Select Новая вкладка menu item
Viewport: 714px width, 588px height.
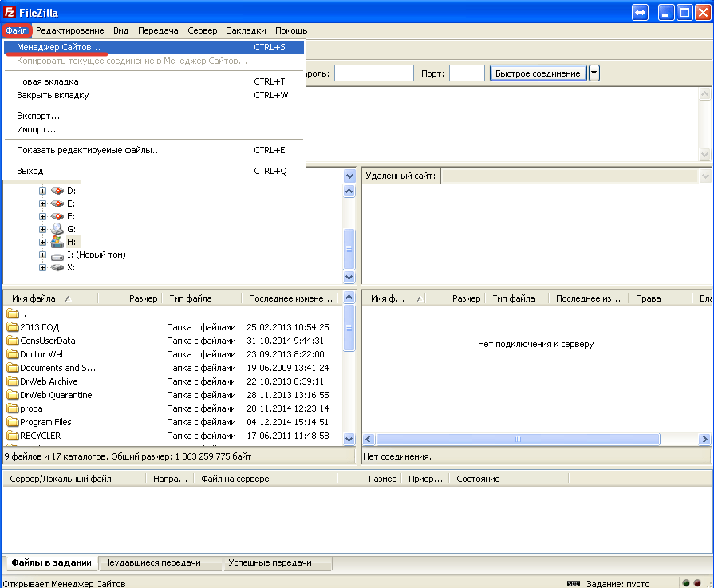click(154, 81)
